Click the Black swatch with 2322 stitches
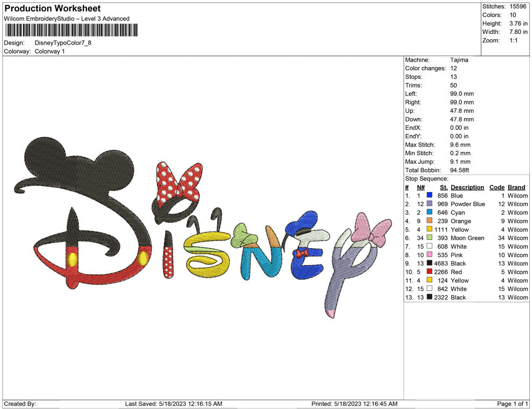 (429, 297)
